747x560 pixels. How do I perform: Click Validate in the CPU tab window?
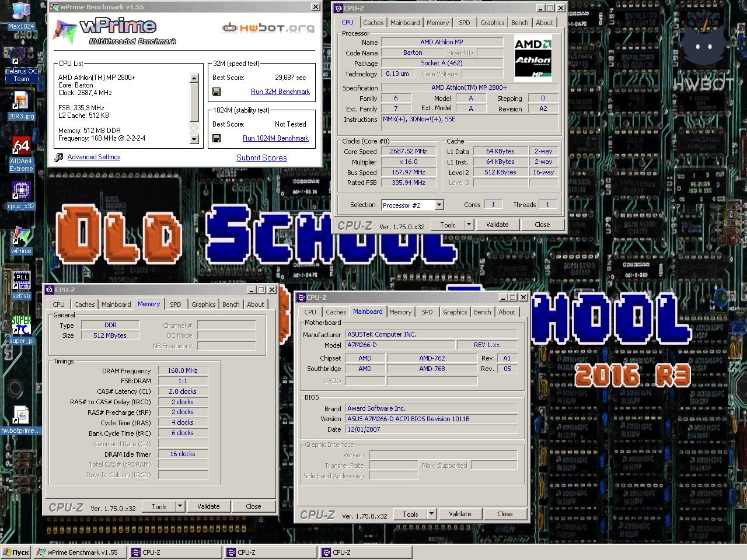point(497,225)
